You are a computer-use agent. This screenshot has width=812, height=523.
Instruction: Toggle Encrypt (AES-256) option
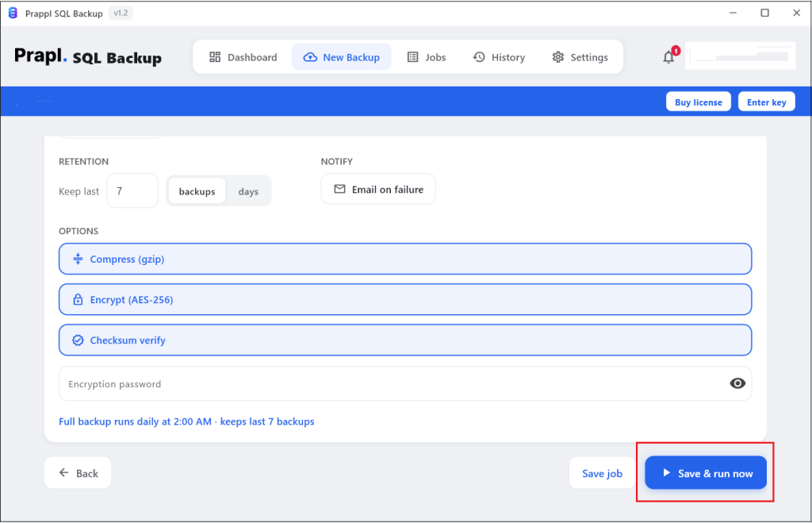(x=405, y=299)
